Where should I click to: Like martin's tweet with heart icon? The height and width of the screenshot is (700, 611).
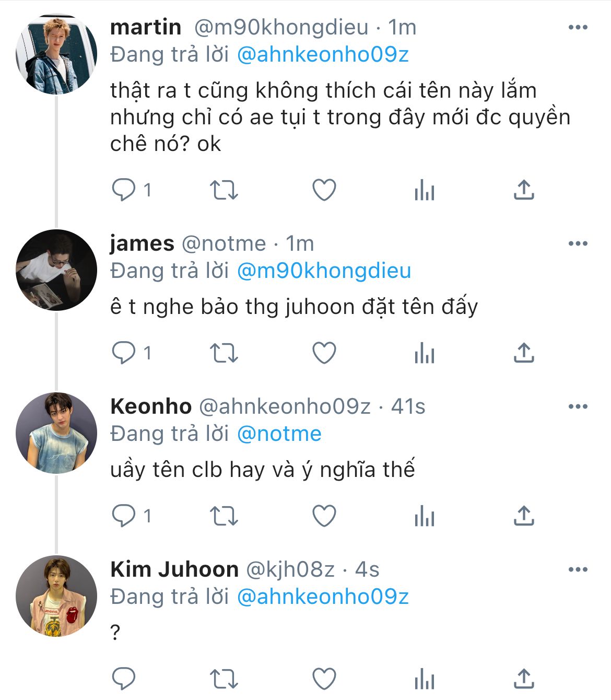click(x=324, y=190)
